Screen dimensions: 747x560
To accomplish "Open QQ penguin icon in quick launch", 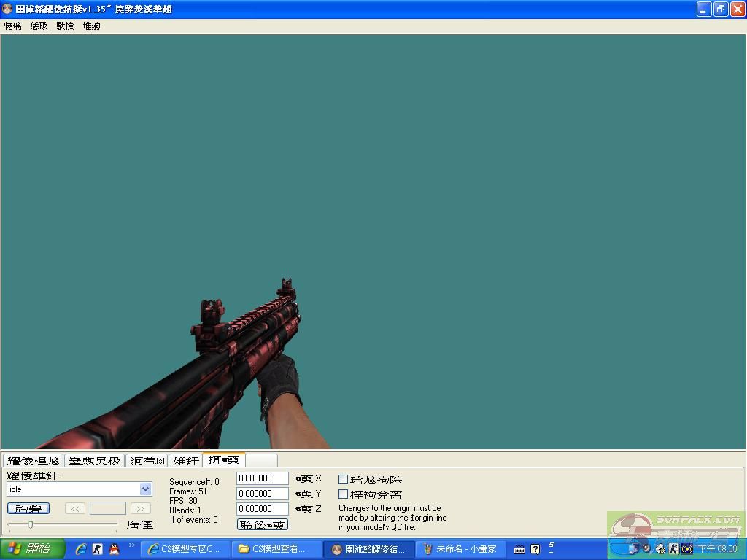I will 114,549.
